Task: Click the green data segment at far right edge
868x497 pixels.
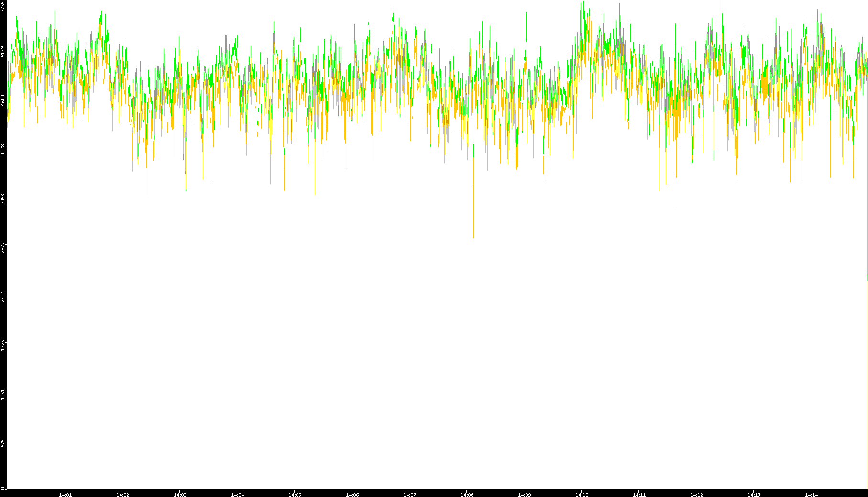Action: (x=867, y=277)
